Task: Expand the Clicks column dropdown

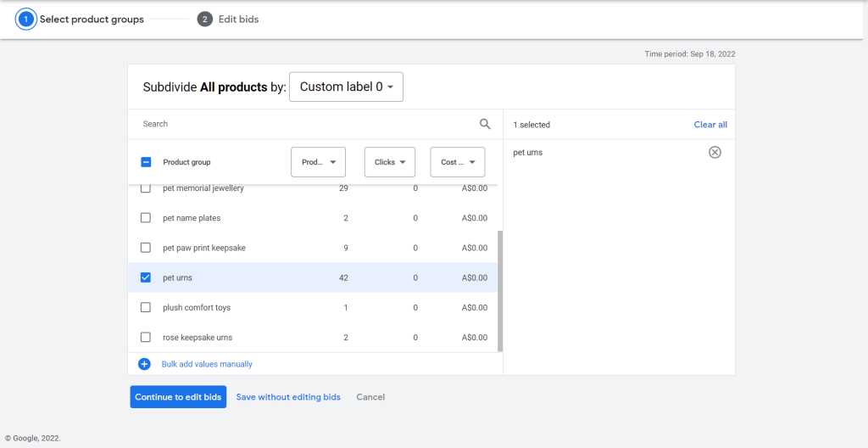Action: tap(390, 162)
